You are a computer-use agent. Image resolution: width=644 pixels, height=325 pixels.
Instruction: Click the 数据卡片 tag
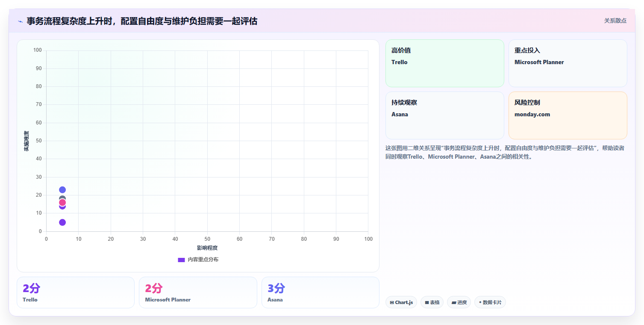click(x=490, y=302)
